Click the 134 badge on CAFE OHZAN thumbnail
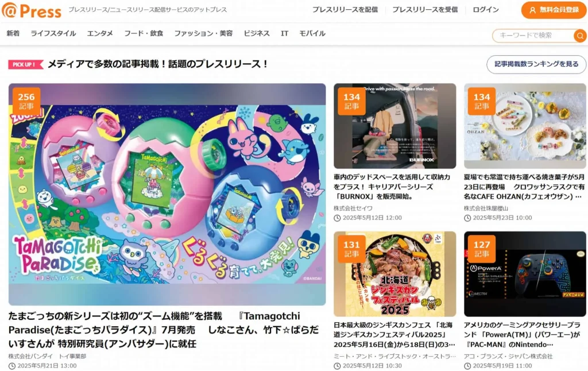This screenshot has width=588, height=371. (482, 101)
